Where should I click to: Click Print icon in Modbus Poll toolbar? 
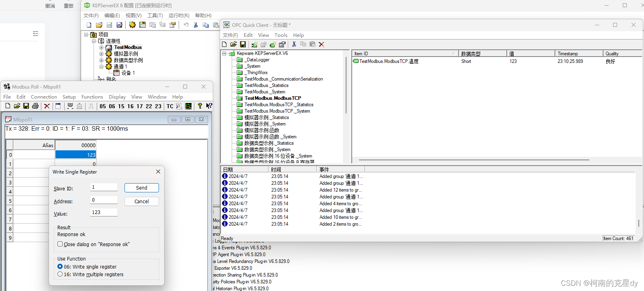pyautogui.click(x=35, y=106)
